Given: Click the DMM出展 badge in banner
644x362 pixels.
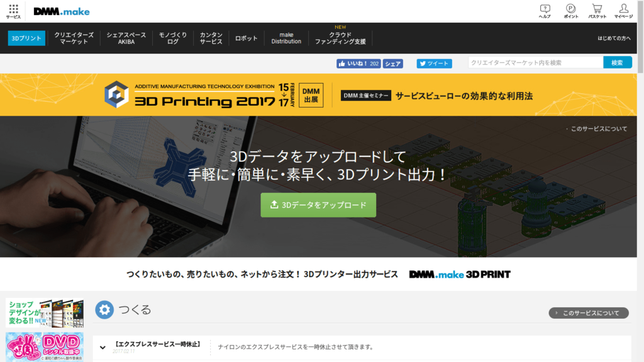Looking at the screenshot, I should pos(311,96).
